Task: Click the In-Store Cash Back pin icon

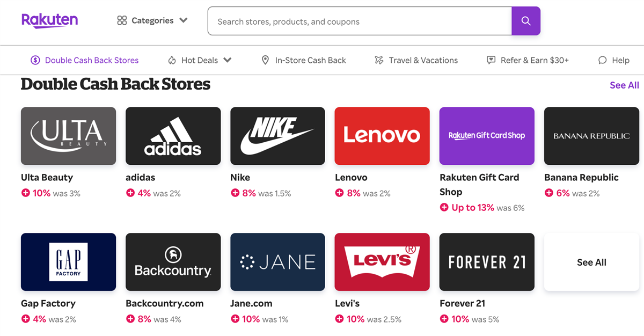Action: coord(265,60)
